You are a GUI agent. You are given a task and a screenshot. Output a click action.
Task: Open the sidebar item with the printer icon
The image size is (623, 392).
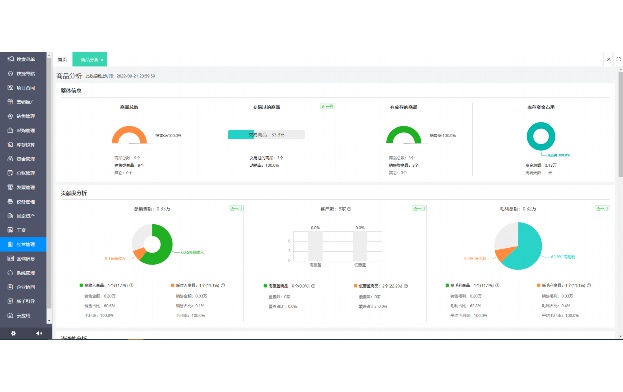[23, 202]
